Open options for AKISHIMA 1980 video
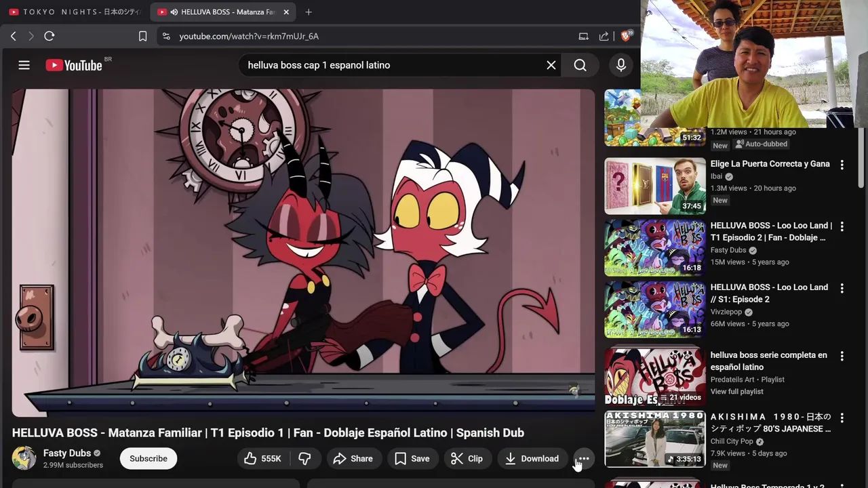The image size is (868, 488). pos(842,418)
